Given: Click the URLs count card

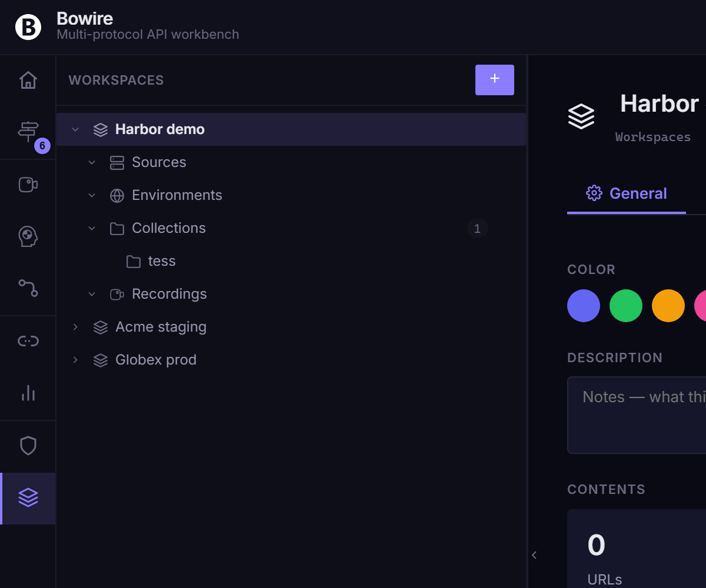Looking at the screenshot, I should [637, 549].
